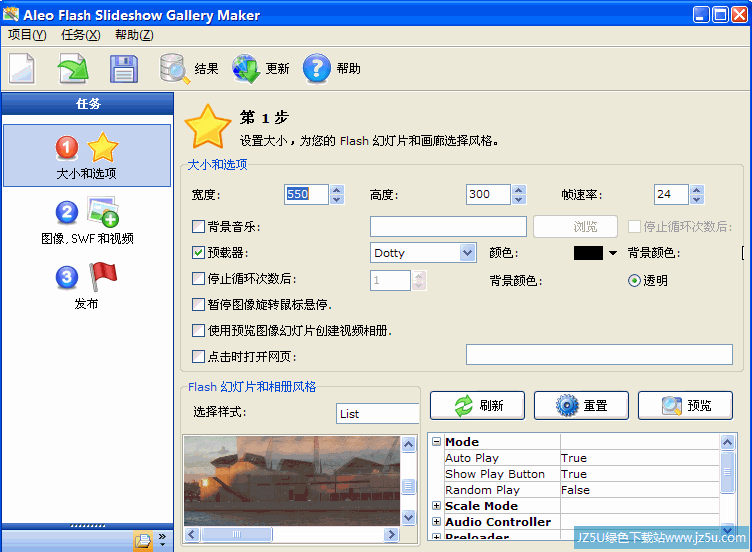Open the 项目(Y) menu
This screenshot has height=552, width=752.
[x=27, y=35]
